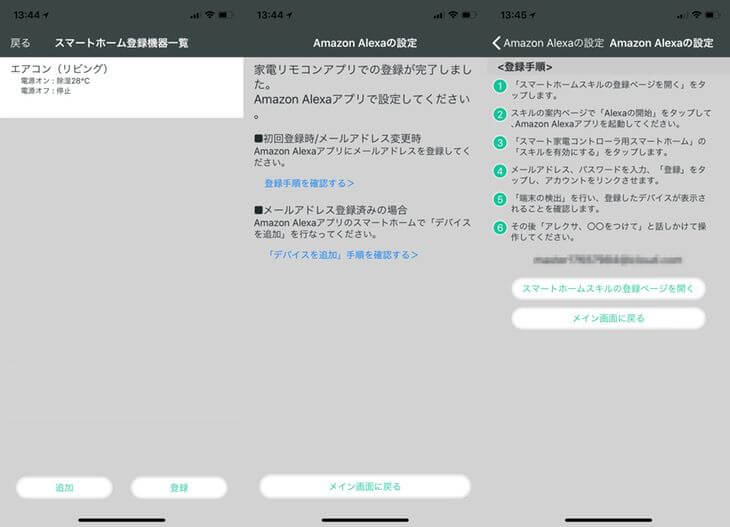Tap the <登録手順> heading
This screenshot has width=730, height=527.
coord(525,67)
